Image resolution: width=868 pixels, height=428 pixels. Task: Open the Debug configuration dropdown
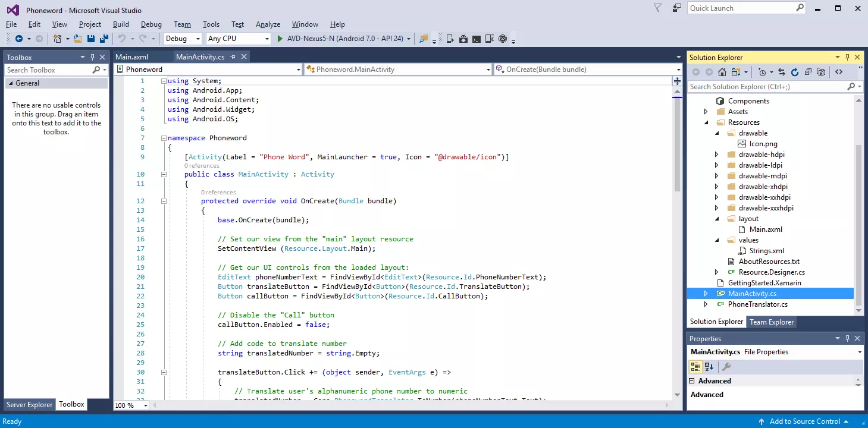(x=183, y=39)
